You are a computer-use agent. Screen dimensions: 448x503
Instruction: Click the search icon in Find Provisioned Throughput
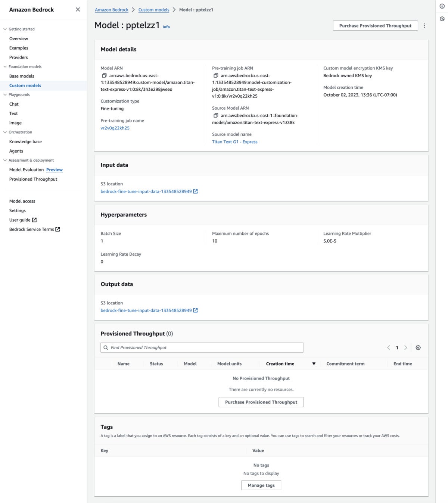click(106, 348)
